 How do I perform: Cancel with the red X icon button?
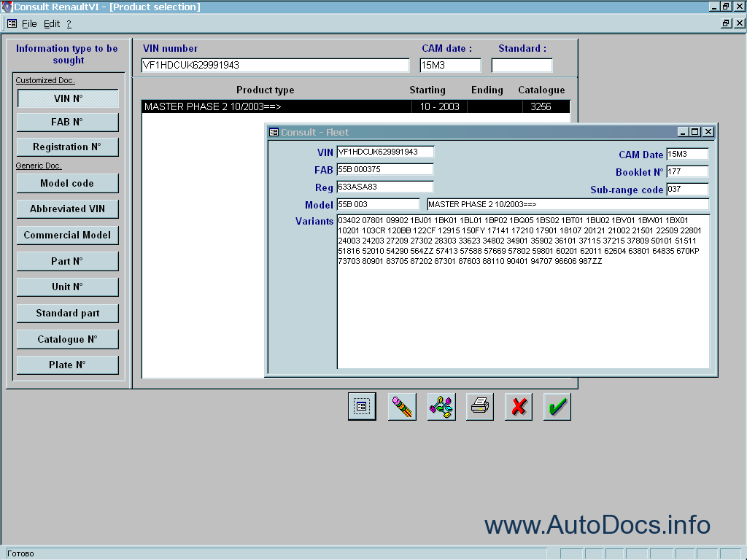[519, 406]
